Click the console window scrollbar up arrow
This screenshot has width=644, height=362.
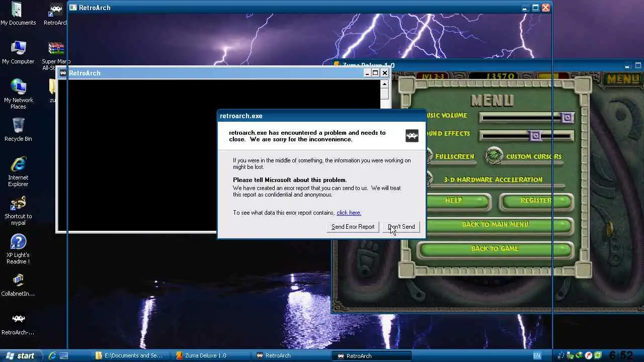pyautogui.click(x=384, y=84)
